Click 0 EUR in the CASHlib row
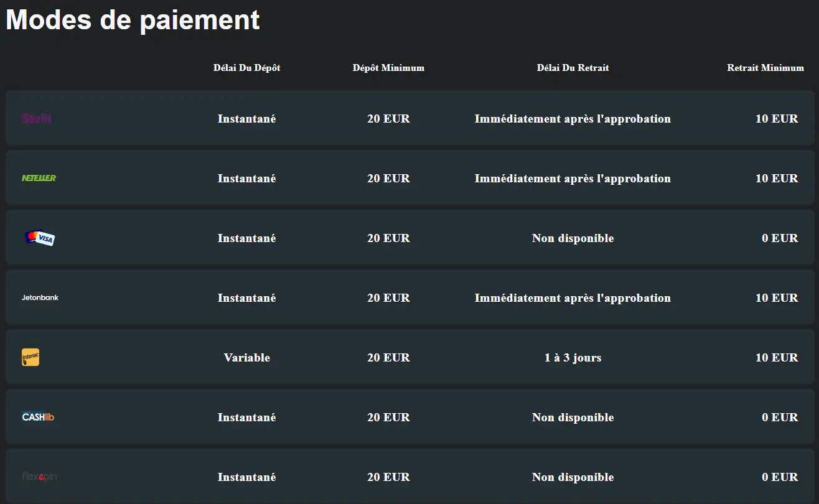 click(779, 418)
